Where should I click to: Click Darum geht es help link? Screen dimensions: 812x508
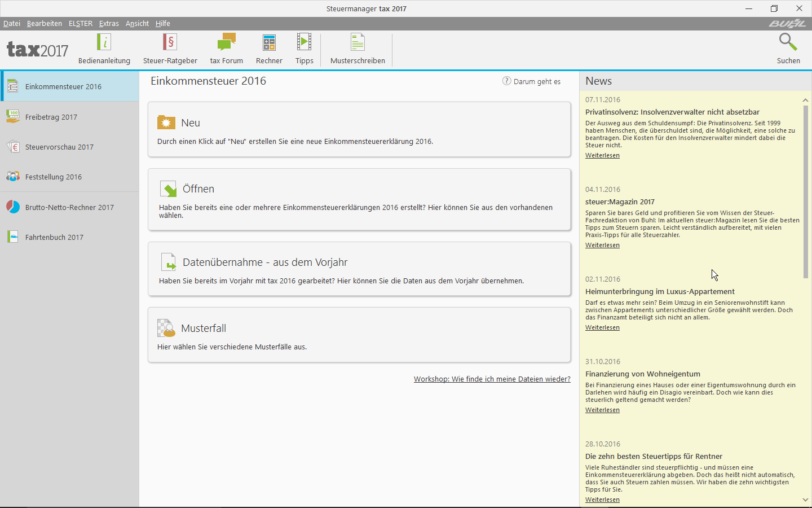(x=537, y=81)
